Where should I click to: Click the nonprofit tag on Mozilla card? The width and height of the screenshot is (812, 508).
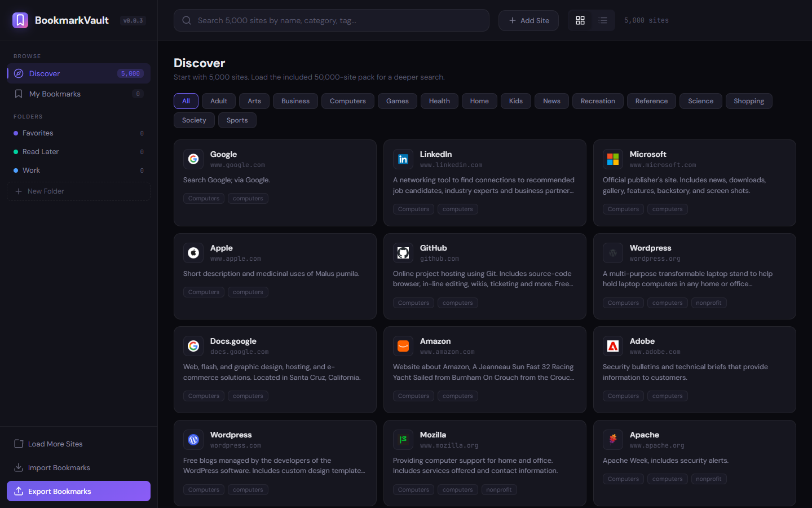pyautogui.click(x=499, y=490)
